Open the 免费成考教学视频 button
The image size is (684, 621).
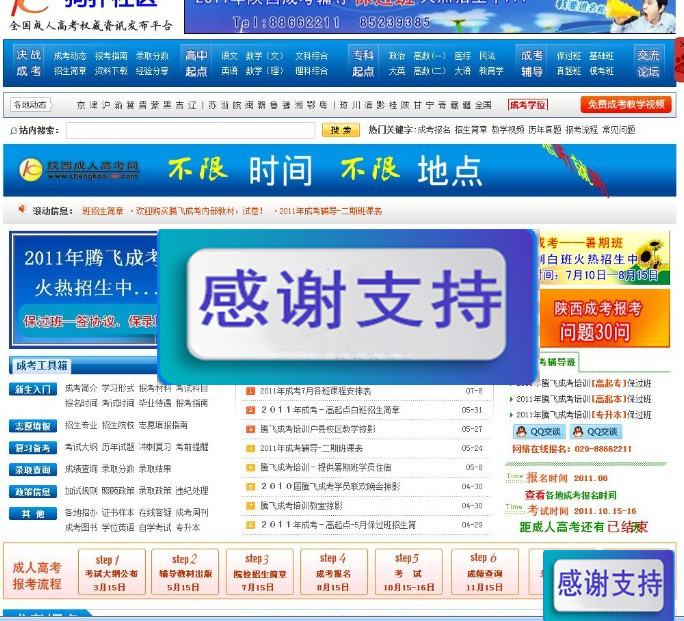pyautogui.click(x=626, y=105)
